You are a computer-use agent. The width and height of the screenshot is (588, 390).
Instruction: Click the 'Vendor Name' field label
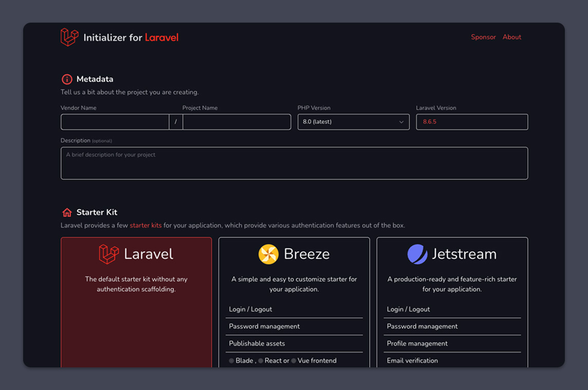[x=78, y=108]
